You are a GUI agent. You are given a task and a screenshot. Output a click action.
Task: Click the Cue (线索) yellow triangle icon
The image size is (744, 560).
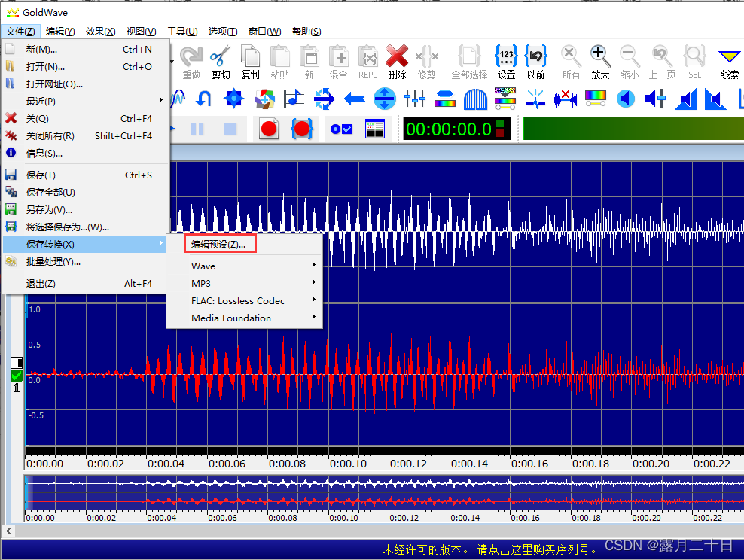click(729, 62)
